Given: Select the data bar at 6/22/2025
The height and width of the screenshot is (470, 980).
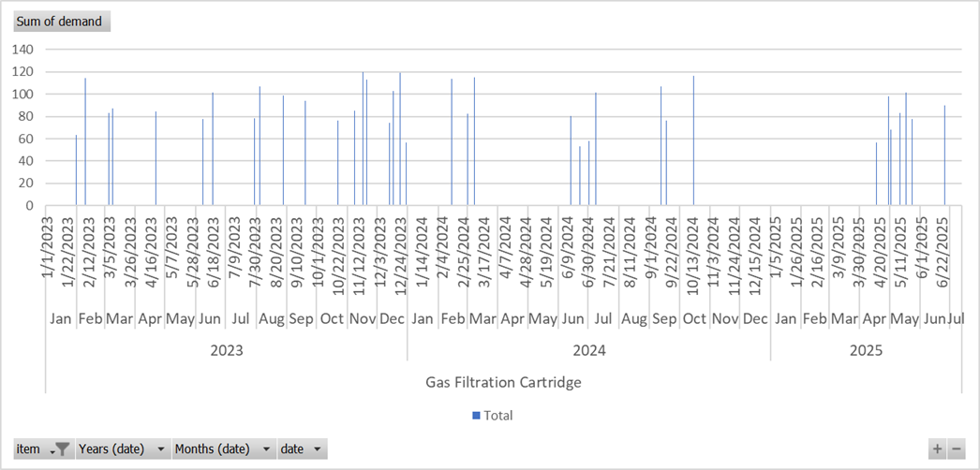Looking at the screenshot, I should coord(944,154).
